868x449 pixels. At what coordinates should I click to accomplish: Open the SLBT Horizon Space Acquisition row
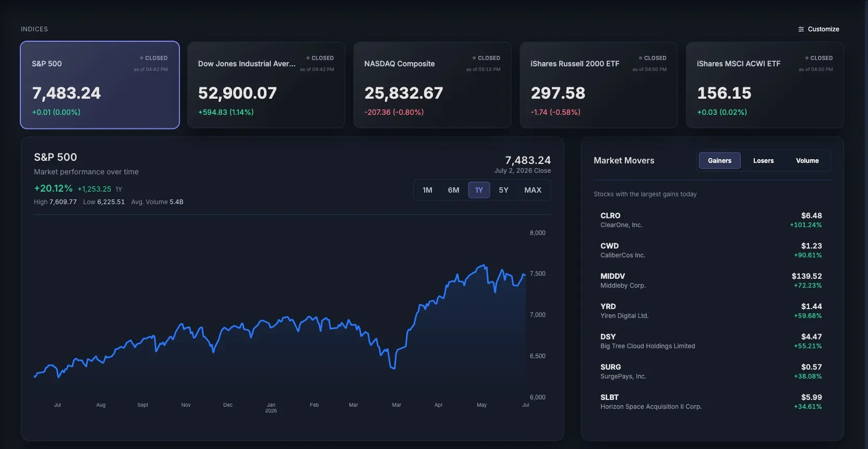pyautogui.click(x=712, y=401)
